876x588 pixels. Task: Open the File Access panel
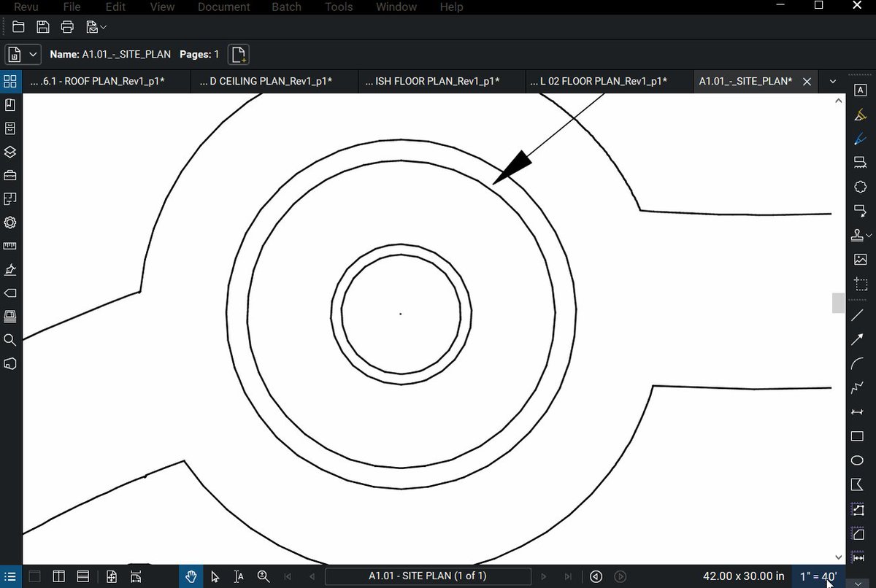click(10, 128)
